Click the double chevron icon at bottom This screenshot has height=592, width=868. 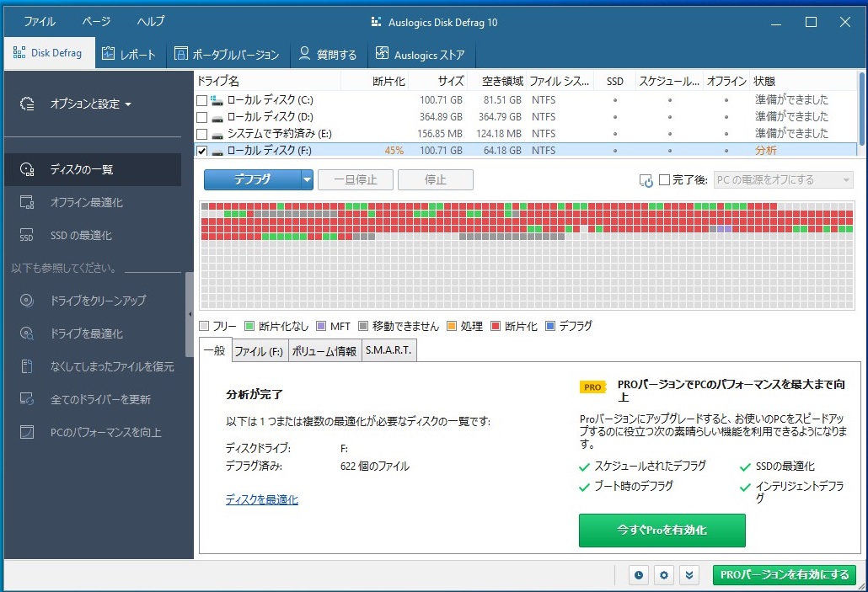pyautogui.click(x=689, y=575)
